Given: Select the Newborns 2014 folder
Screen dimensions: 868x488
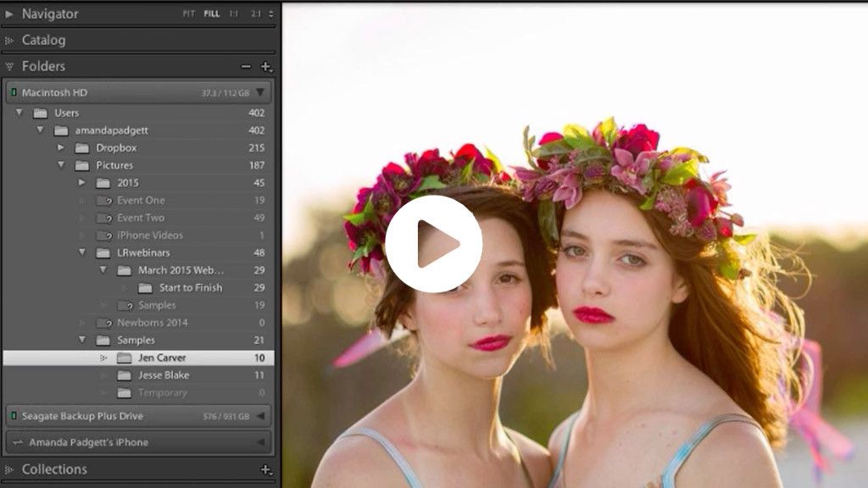Looking at the screenshot, I should point(138,323).
